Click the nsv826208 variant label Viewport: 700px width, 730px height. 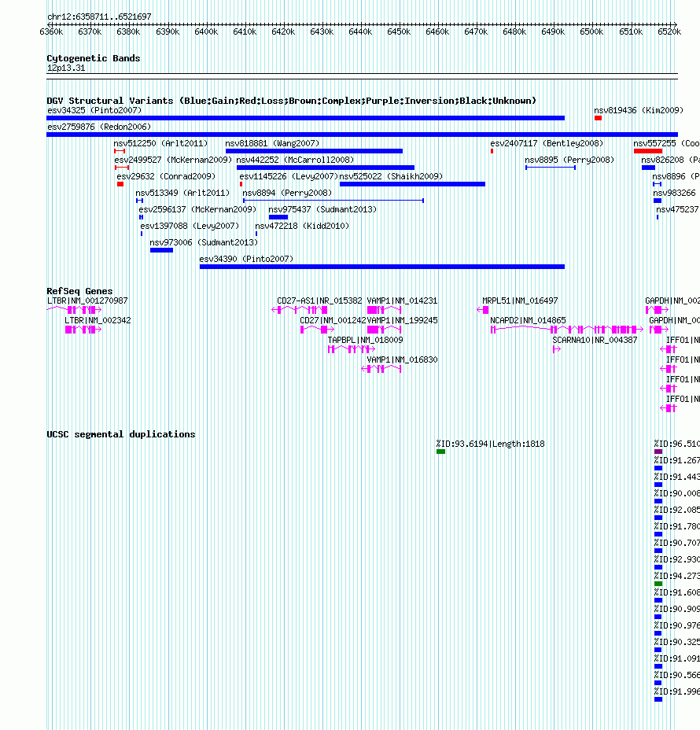(x=670, y=160)
